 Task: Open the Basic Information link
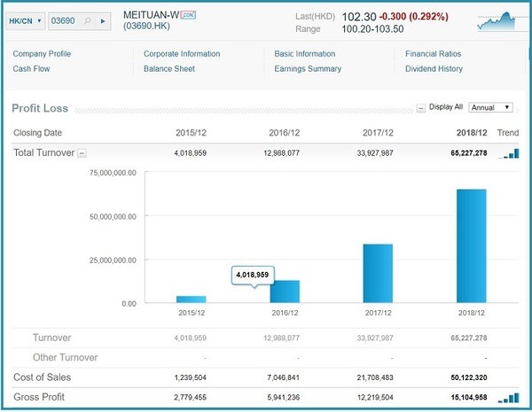coord(305,54)
